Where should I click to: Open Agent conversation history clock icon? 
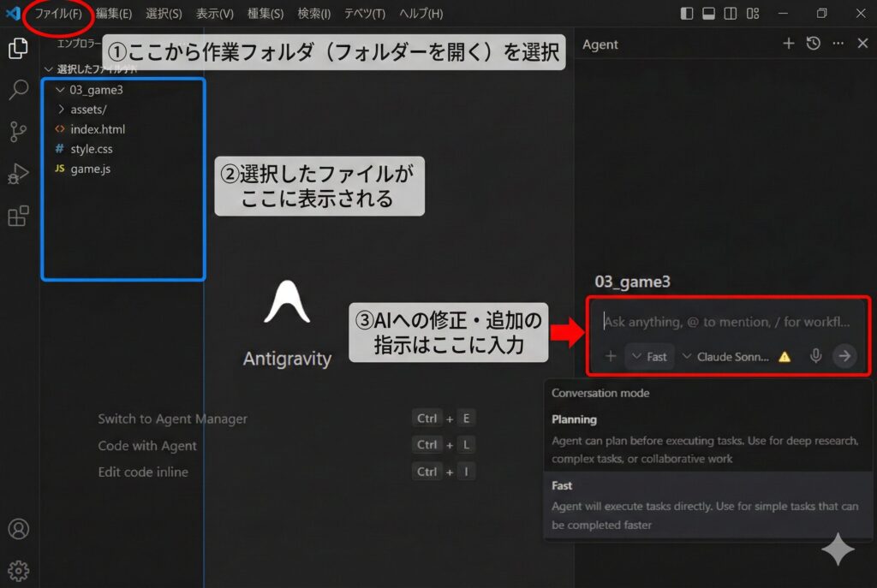[814, 44]
